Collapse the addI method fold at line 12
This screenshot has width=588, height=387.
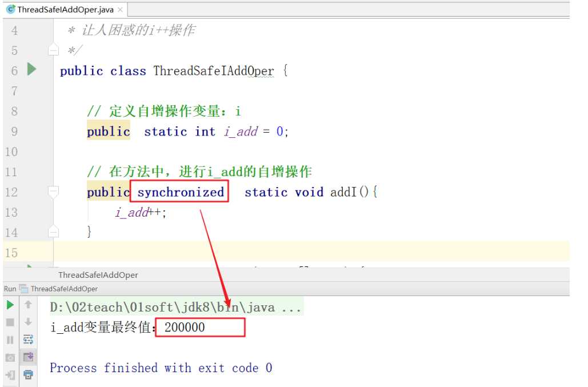pyautogui.click(x=53, y=191)
